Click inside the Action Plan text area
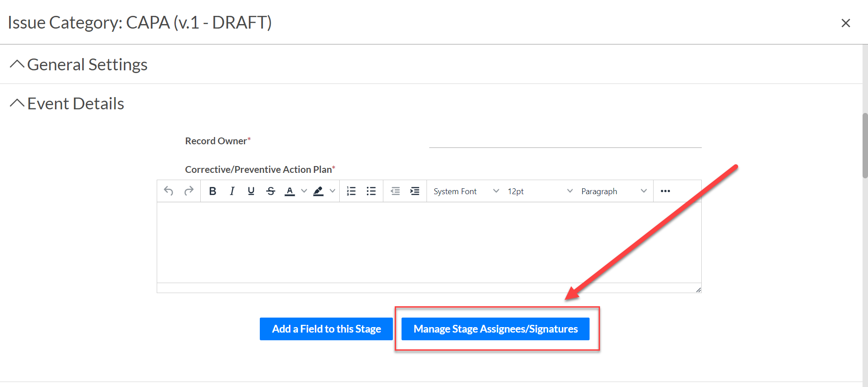This screenshot has width=868, height=387. [x=429, y=242]
